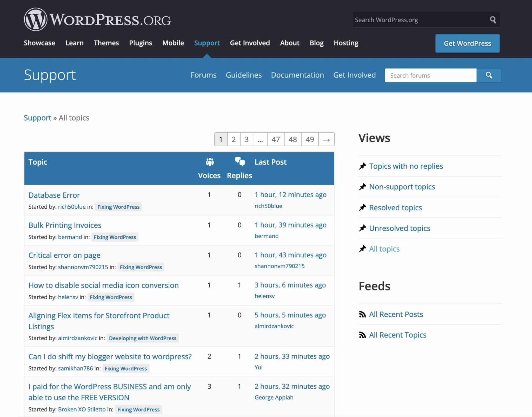Open the Learn menu item

75,43
